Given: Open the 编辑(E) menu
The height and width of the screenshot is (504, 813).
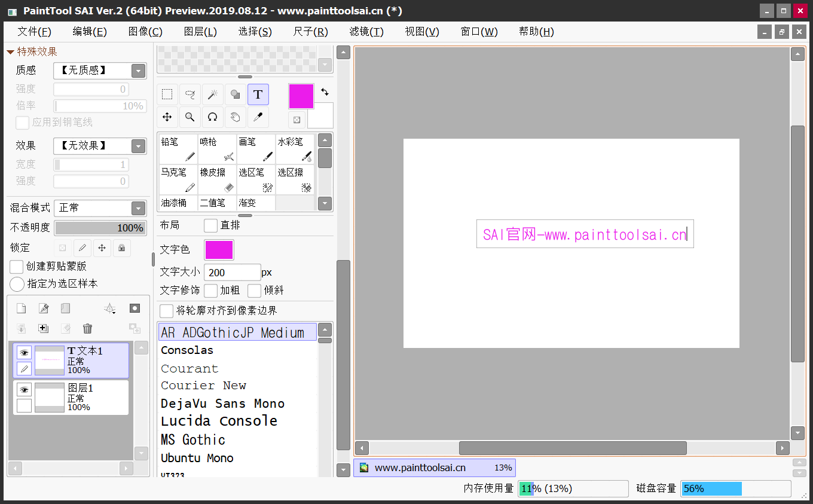Looking at the screenshot, I should point(90,32).
